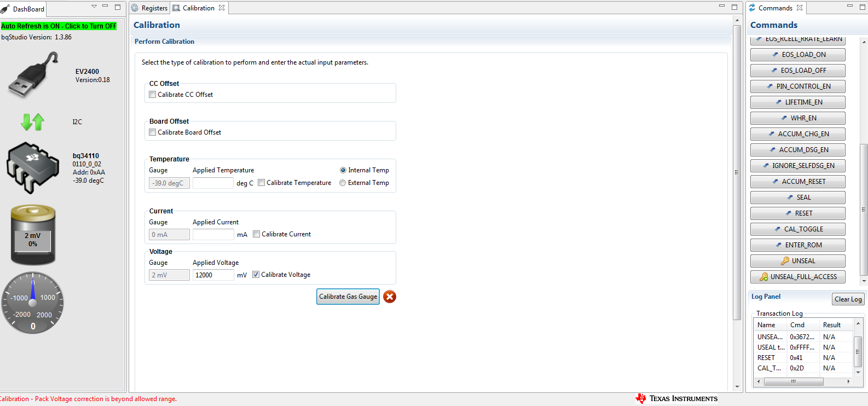Maximize the Commands panel
This screenshot has height=406, width=868.
click(861, 7)
